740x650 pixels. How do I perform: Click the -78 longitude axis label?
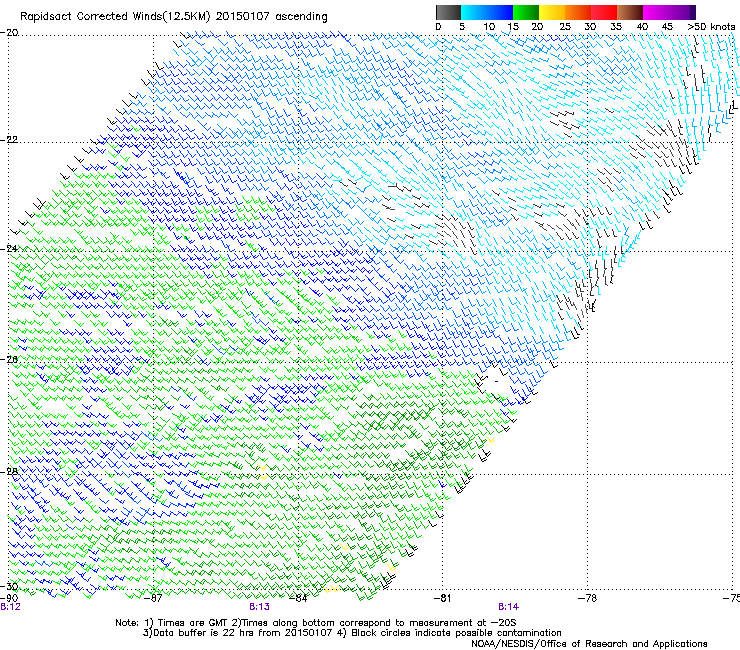tap(587, 598)
